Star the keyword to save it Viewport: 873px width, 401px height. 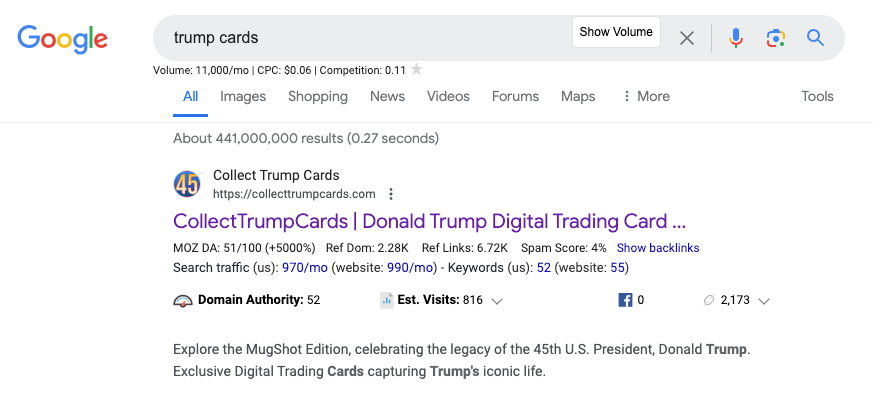click(x=416, y=70)
